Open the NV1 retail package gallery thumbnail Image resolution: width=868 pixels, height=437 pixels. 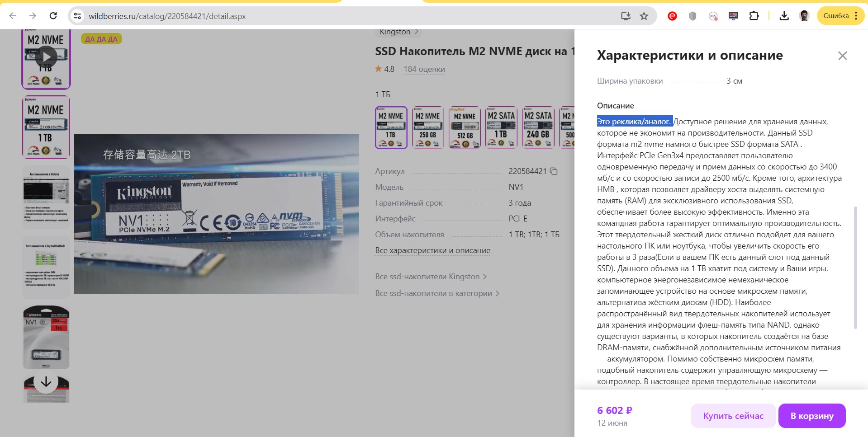46,337
